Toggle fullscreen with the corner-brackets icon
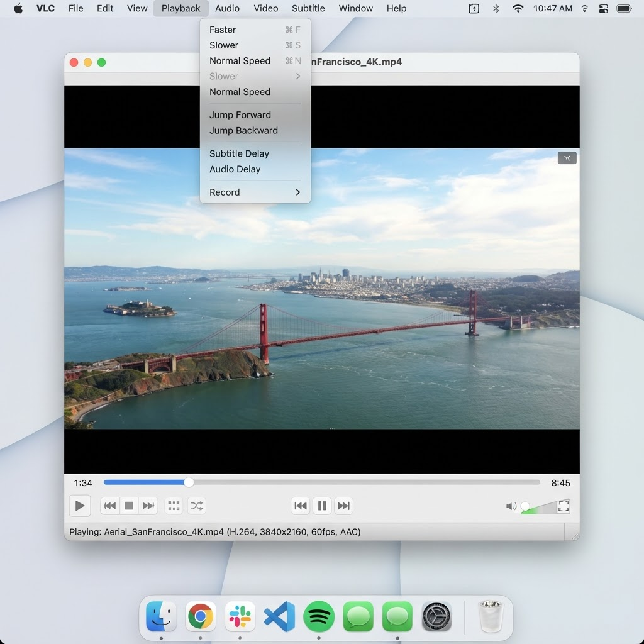 click(563, 506)
